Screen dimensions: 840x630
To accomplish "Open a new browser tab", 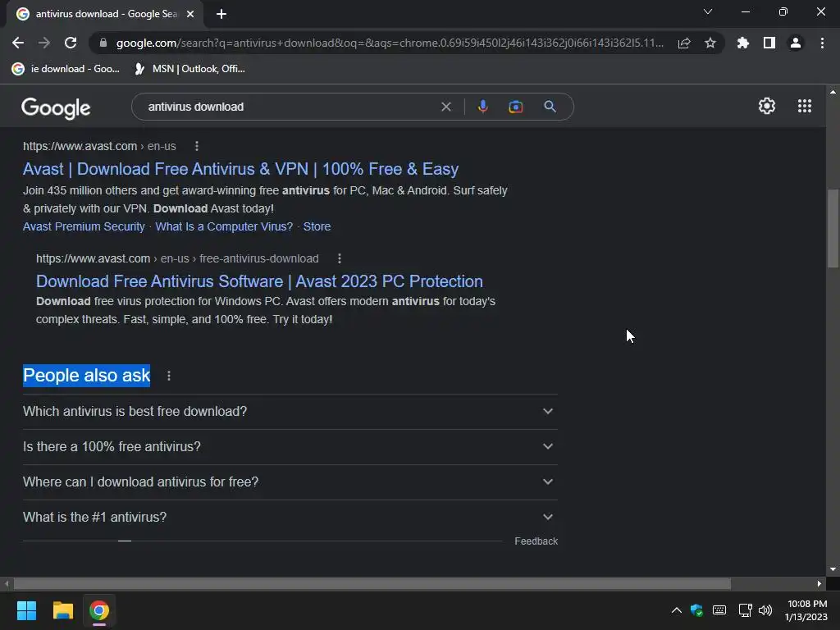I will (x=221, y=14).
